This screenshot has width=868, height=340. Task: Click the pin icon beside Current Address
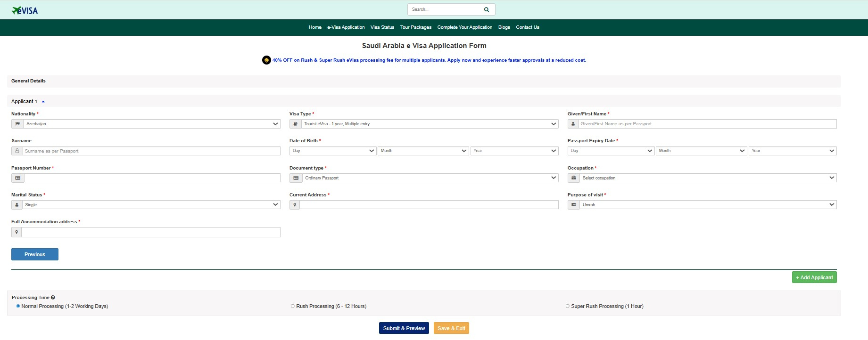(295, 205)
